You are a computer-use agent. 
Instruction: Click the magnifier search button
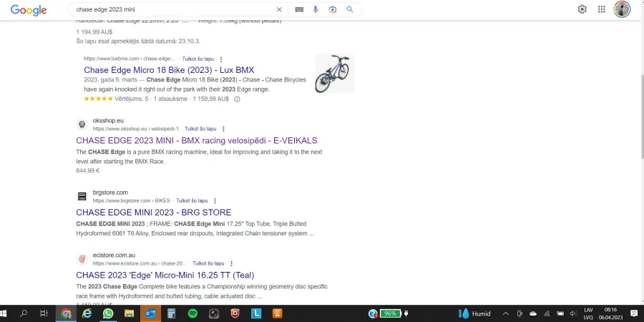pyautogui.click(x=350, y=9)
